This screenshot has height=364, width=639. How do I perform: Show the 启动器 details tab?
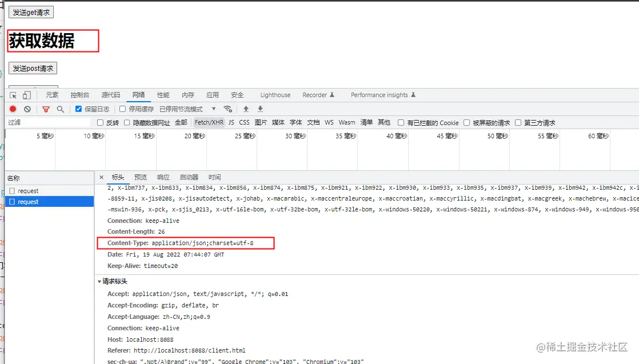tap(189, 177)
